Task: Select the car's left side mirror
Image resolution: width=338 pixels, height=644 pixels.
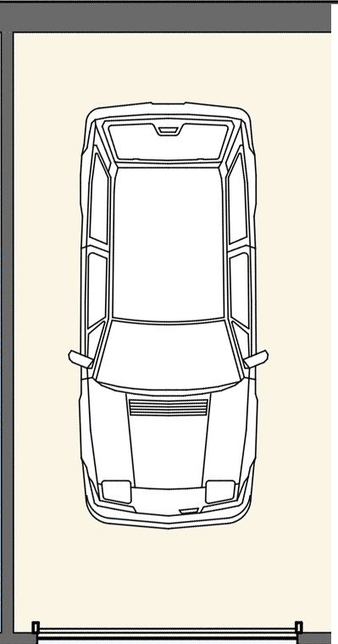Action: pos(81,359)
